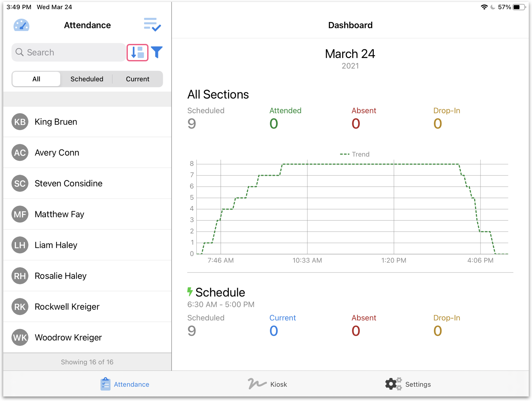Select the All segment
Viewport: 532px width, 401px height.
coord(36,79)
